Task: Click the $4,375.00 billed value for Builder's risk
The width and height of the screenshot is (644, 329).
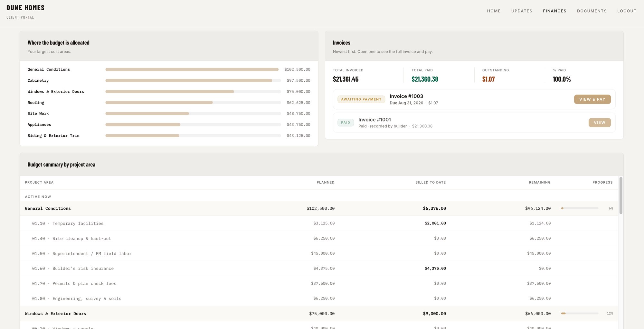Action: (435, 268)
